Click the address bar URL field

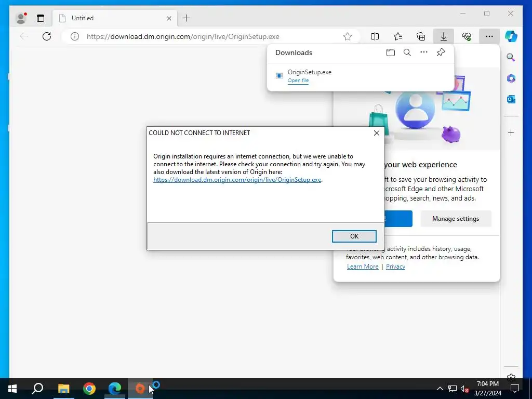210,36
